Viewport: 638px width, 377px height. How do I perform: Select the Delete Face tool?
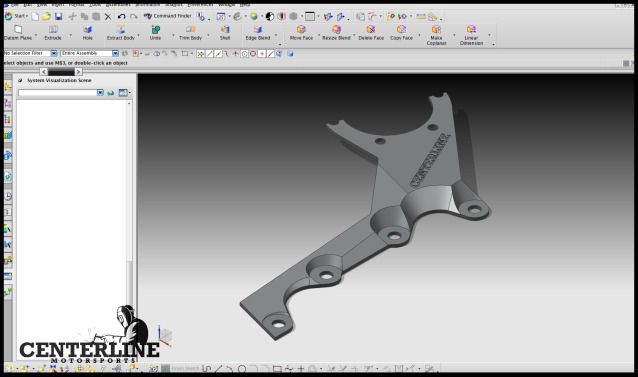371,33
